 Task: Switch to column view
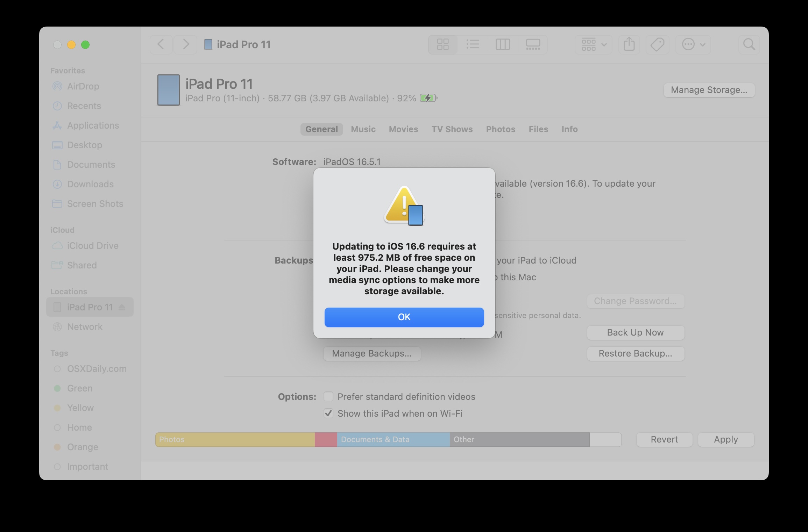503,44
